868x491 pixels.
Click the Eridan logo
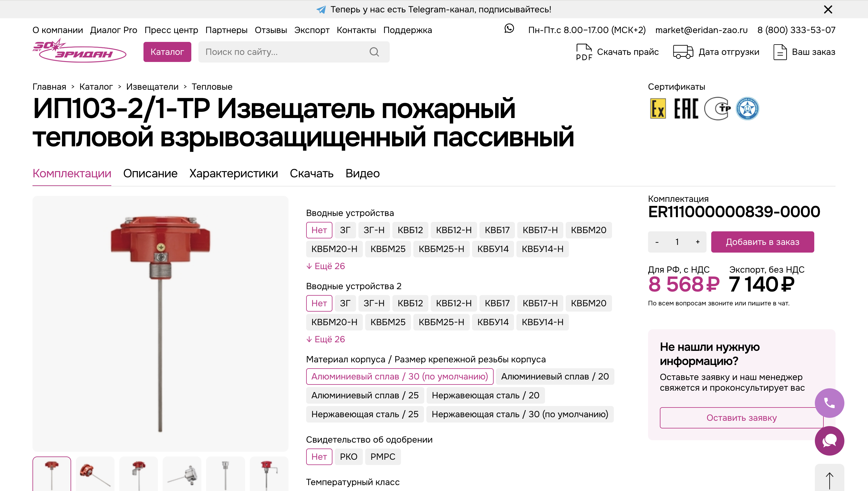(x=79, y=50)
